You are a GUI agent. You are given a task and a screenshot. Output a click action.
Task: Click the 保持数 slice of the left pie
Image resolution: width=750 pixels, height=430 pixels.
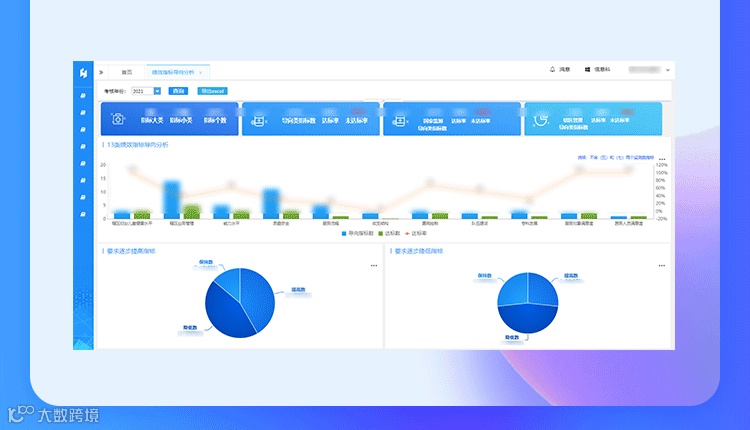[229, 281]
